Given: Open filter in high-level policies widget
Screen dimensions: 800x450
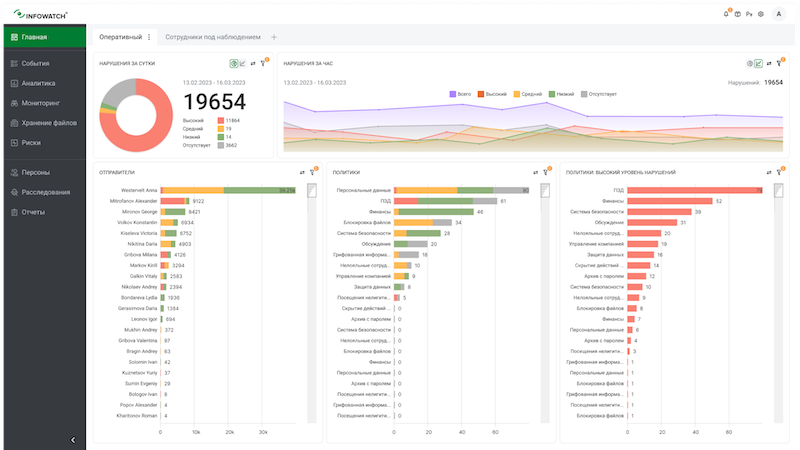Looking at the screenshot, I should [x=780, y=172].
